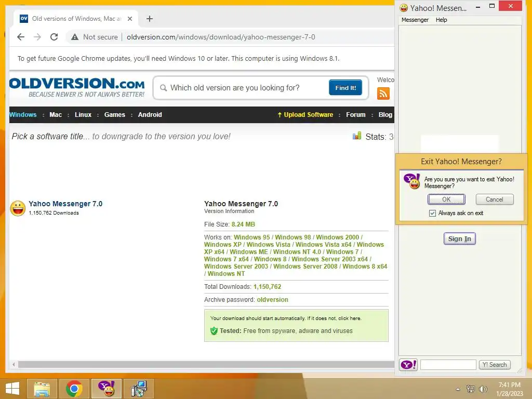Open a new Chrome tab

point(149,19)
